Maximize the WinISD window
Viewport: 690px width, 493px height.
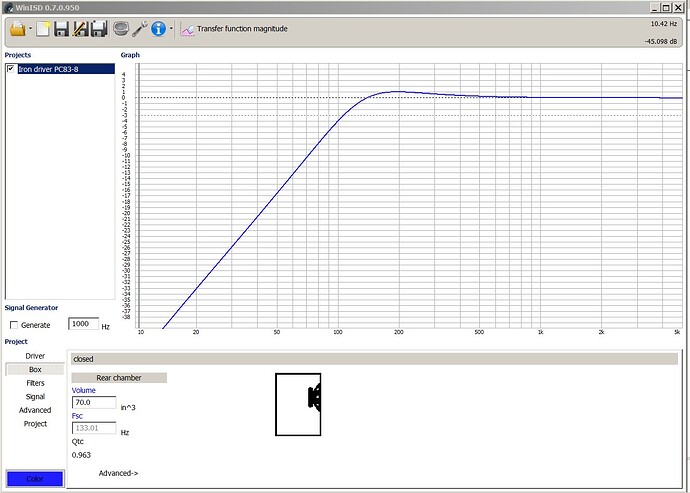point(666,7)
